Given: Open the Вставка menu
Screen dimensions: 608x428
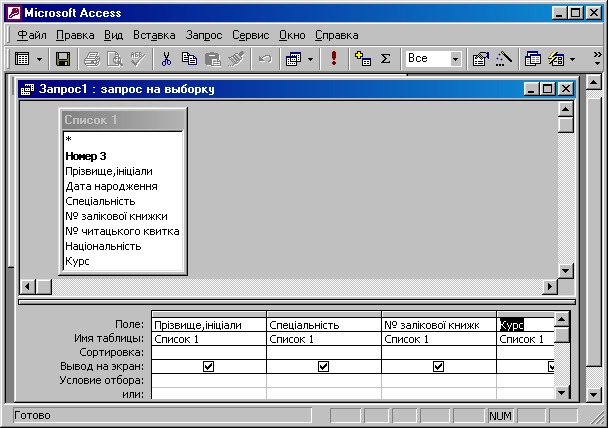Looking at the screenshot, I should [154, 35].
